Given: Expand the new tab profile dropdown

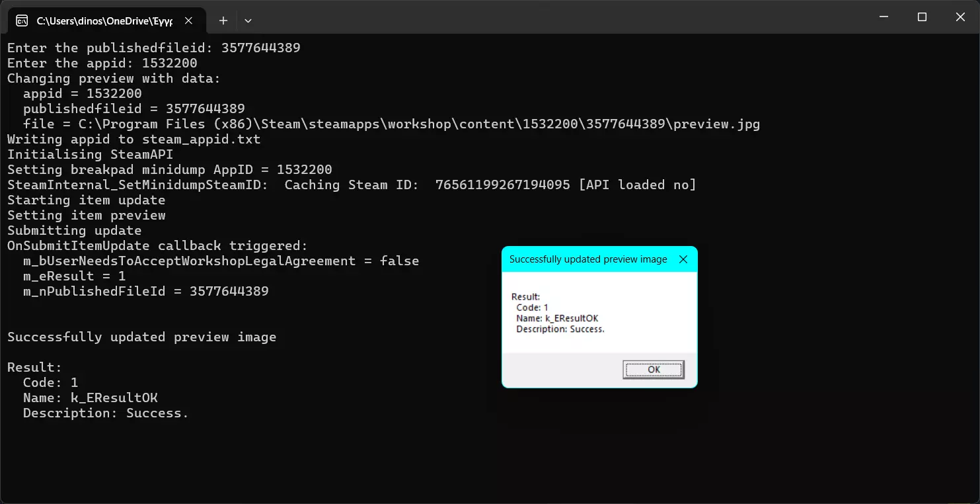Looking at the screenshot, I should (248, 21).
